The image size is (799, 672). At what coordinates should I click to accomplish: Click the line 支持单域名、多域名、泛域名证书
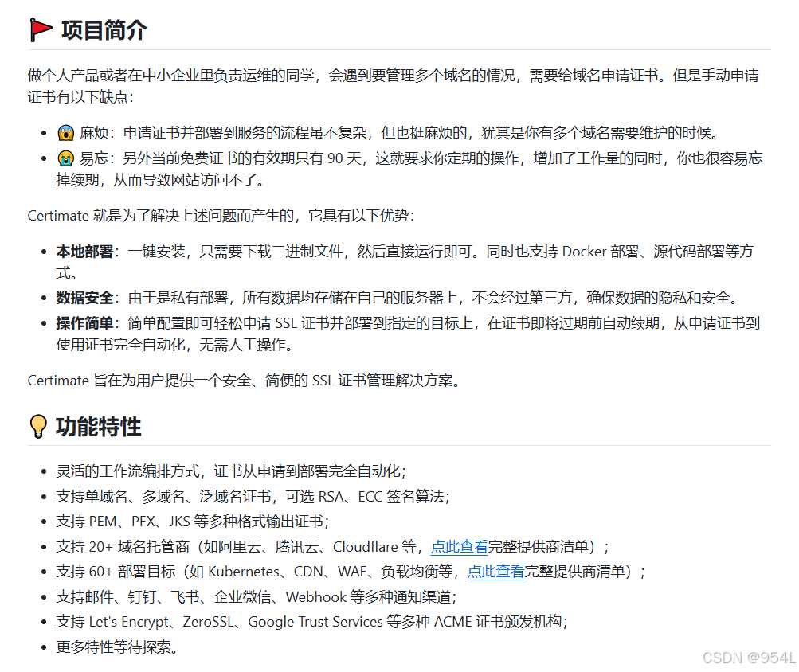[x=253, y=496]
